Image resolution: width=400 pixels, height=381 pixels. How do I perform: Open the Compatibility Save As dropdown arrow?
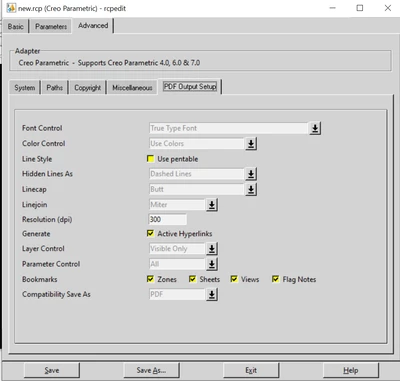[x=212, y=295]
